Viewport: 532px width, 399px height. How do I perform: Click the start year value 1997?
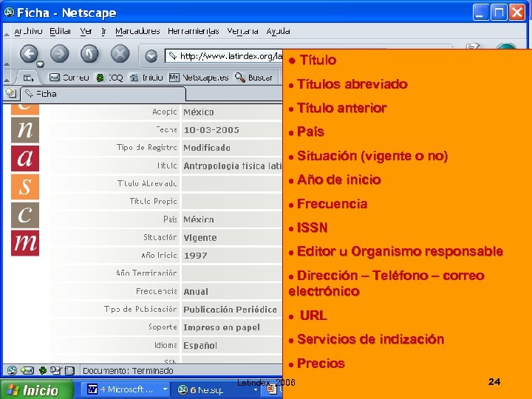(x=195, y=256)
